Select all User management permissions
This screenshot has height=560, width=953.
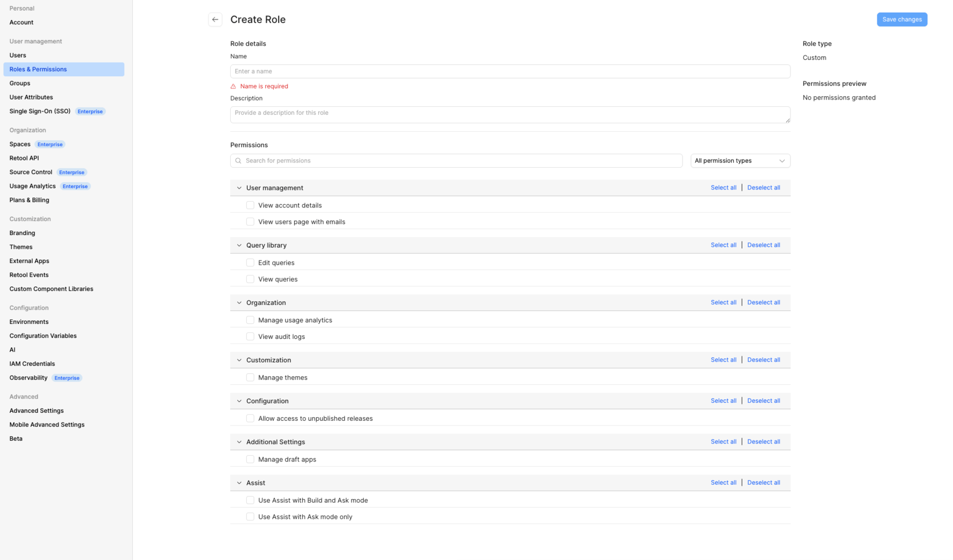click(723, 188)
